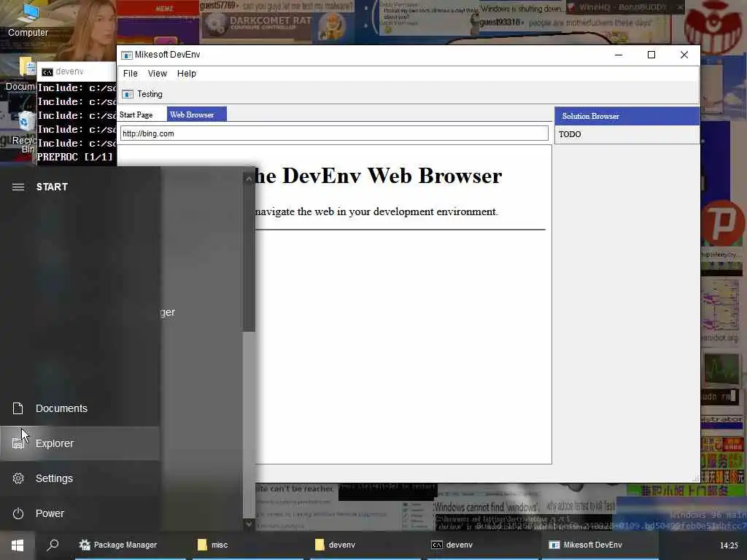Minimize the Mikesoft DevEnv window
The width and height of the screenshot is (747, 560).
(619, 55)
